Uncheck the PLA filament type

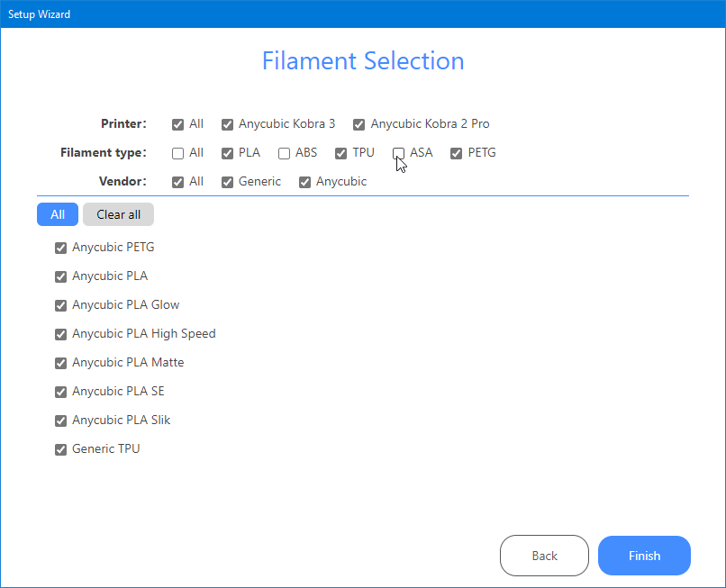click(228, 153)
